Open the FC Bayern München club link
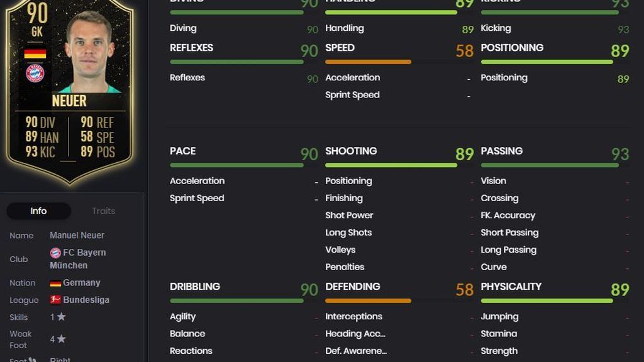The height and width of the screenshot is (362, 644). [x=77, y=259]
